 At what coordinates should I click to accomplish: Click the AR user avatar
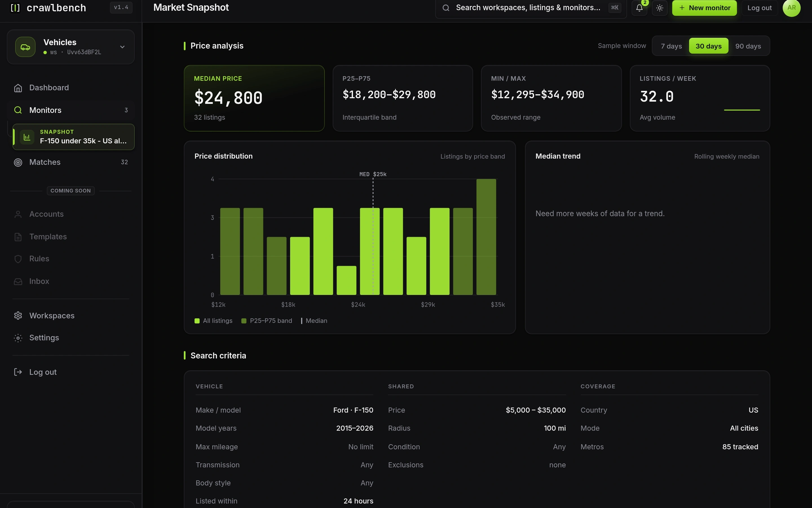(791, 8)
